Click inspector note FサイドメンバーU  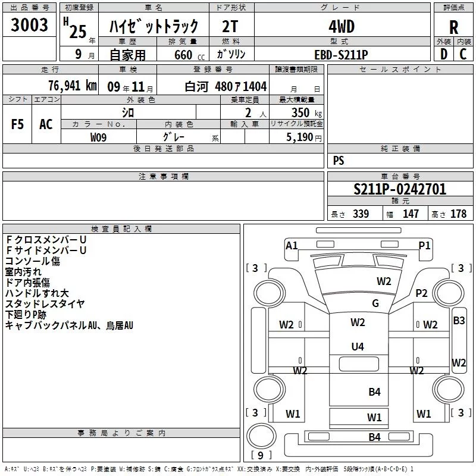46,250
